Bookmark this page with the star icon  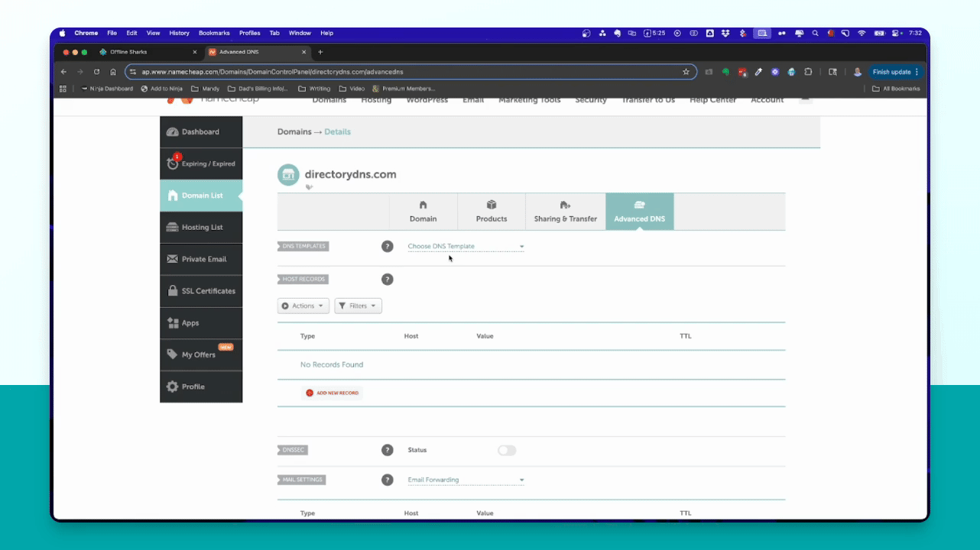coord(686,72)
